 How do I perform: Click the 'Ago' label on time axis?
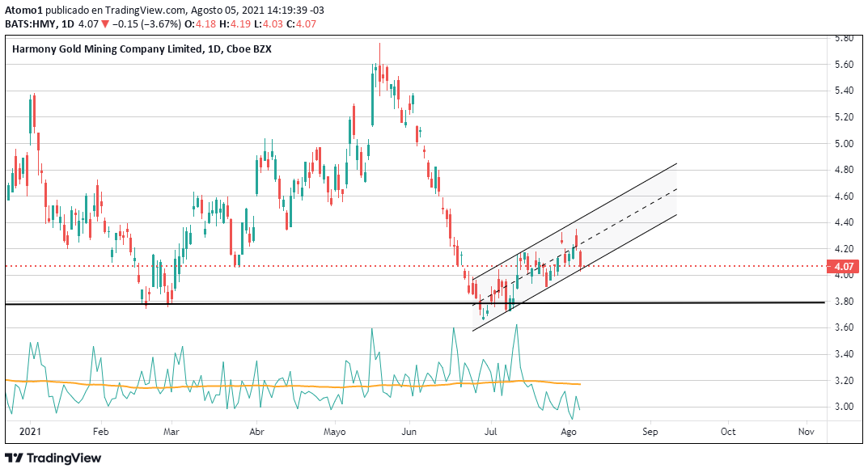click(568, 432)
